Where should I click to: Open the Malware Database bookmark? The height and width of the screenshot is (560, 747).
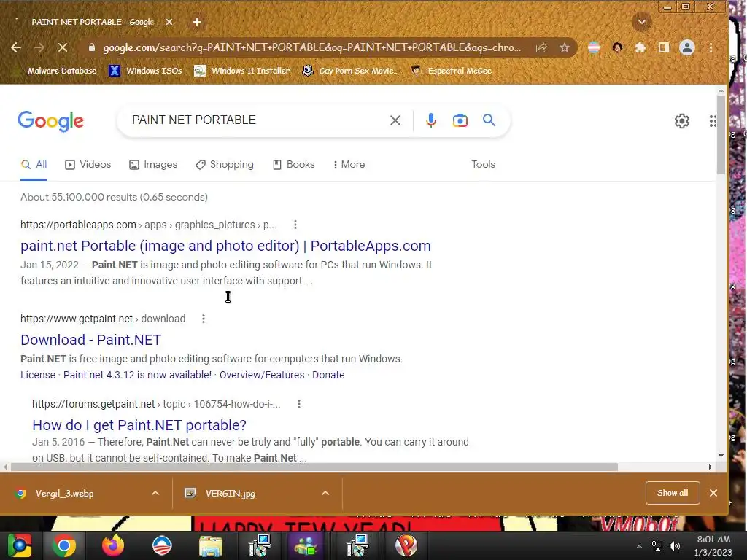[x=55, y=71]
